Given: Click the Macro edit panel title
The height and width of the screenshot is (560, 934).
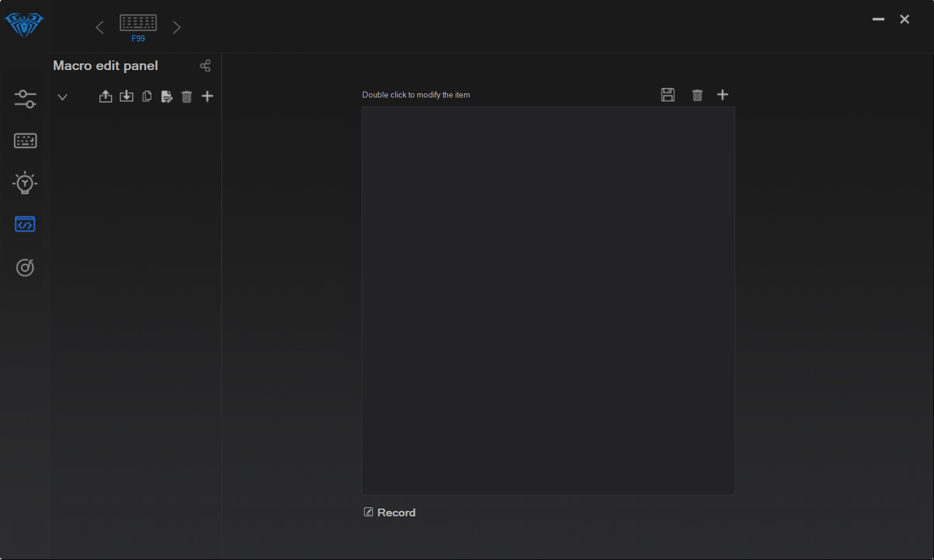Looking at the screenshot, I should 105,66.
